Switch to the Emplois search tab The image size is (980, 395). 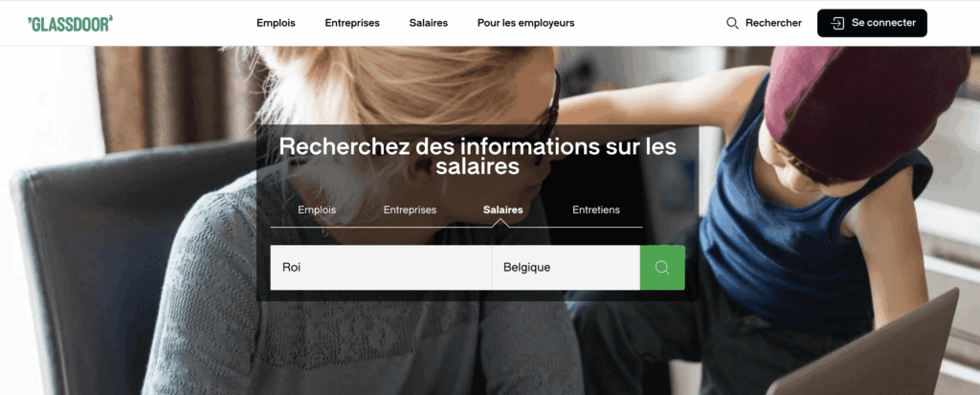[x=317, y=210]
